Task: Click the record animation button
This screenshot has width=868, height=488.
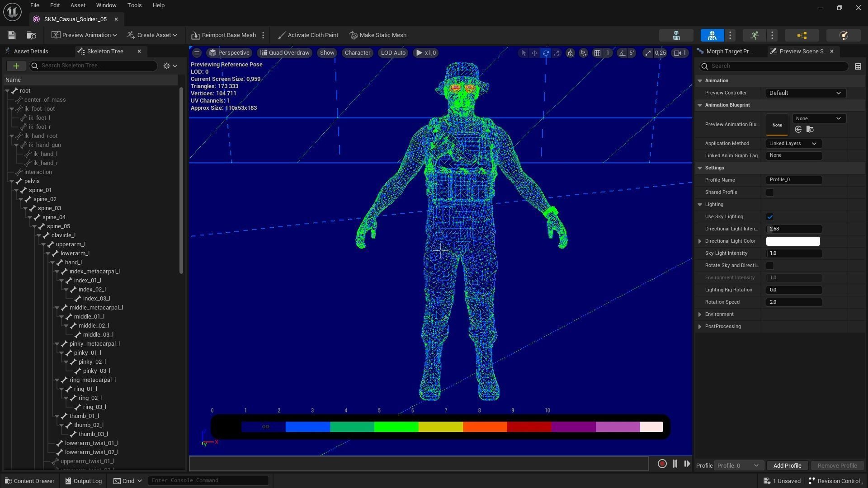Action: pyautogui.click(x=662, y=464)
